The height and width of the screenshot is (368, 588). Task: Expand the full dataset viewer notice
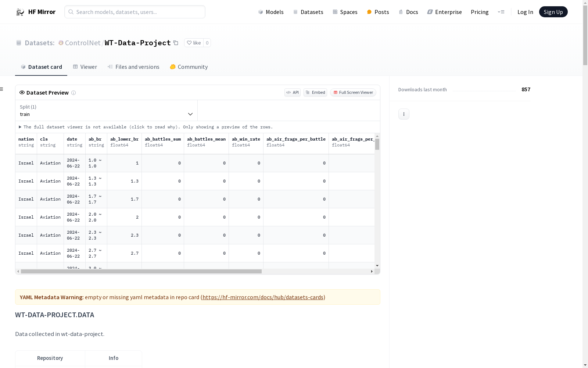146,127
